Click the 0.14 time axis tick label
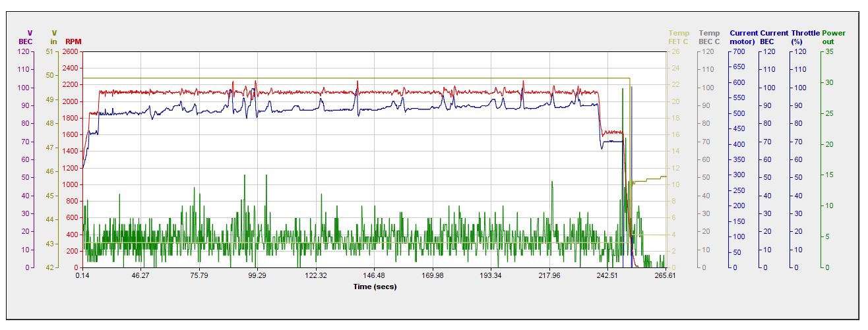The width and height of the screenshot is (868, 330). point(83,275)
